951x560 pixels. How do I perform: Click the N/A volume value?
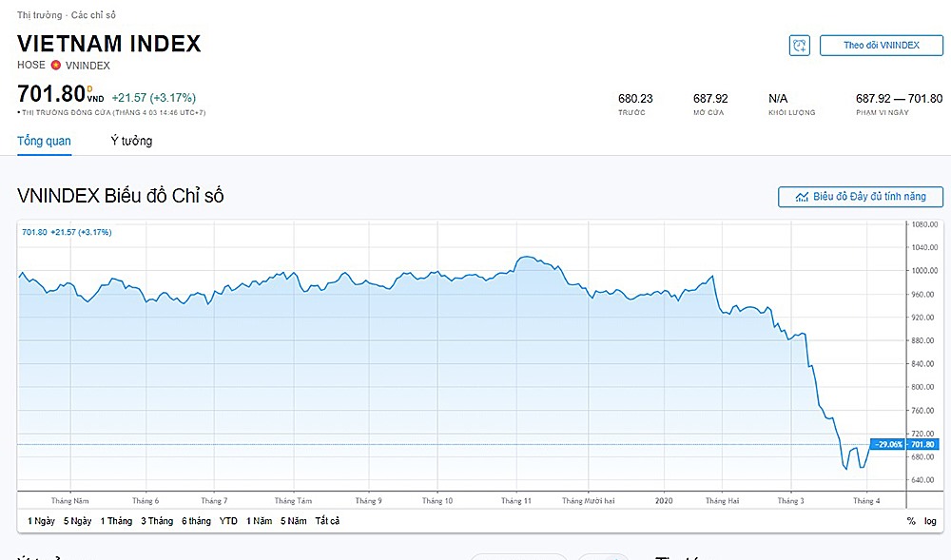(x=778, y=98)
